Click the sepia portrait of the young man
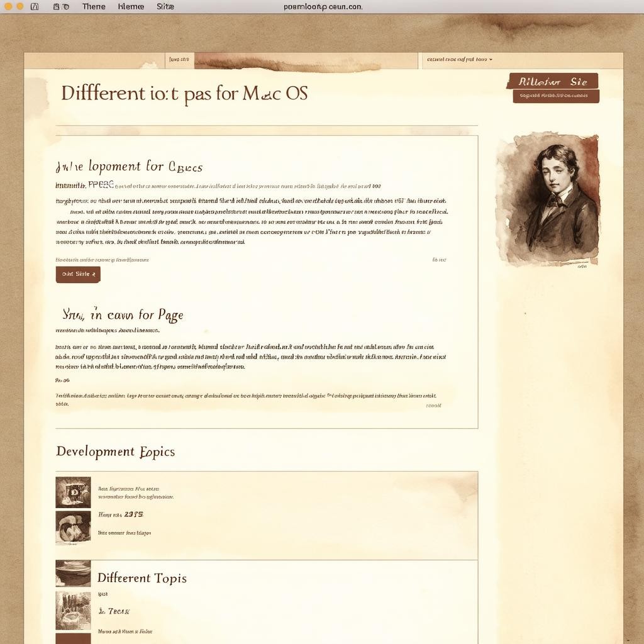This screenshot has width=644, height=644. click(548, 198)
